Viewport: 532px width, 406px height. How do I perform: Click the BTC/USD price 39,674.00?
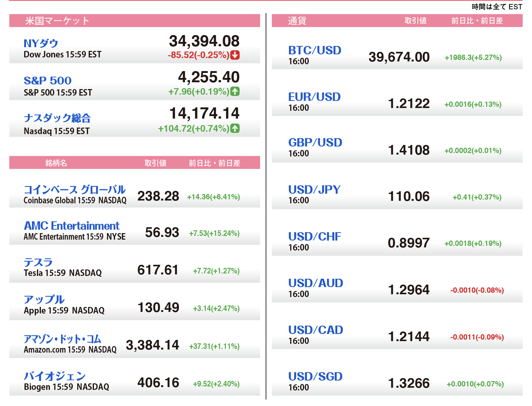coord(399,57)
